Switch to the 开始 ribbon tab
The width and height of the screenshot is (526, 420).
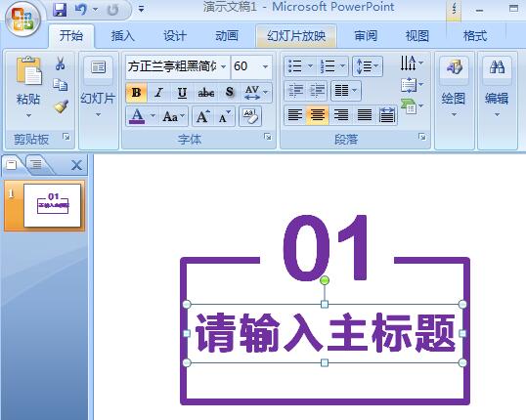(x=71, y=36)
